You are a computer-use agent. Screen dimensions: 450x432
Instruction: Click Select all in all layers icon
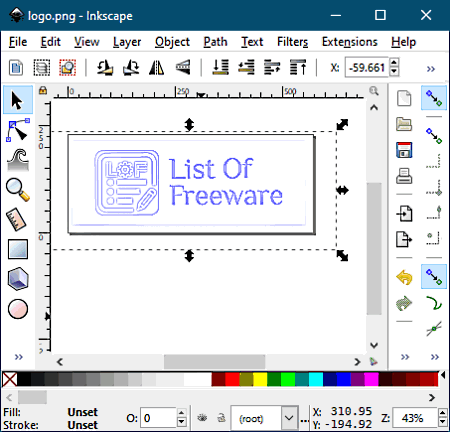(42, 68)
